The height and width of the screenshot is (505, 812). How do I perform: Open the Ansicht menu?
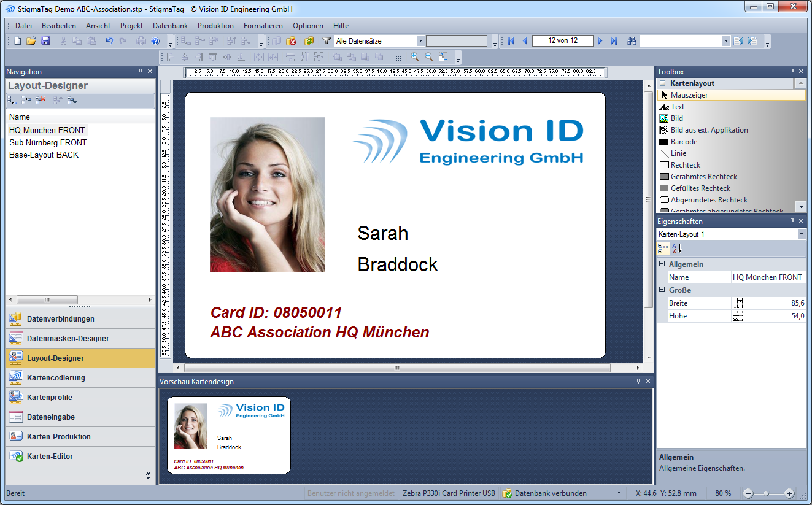click(x=98, y=26)
